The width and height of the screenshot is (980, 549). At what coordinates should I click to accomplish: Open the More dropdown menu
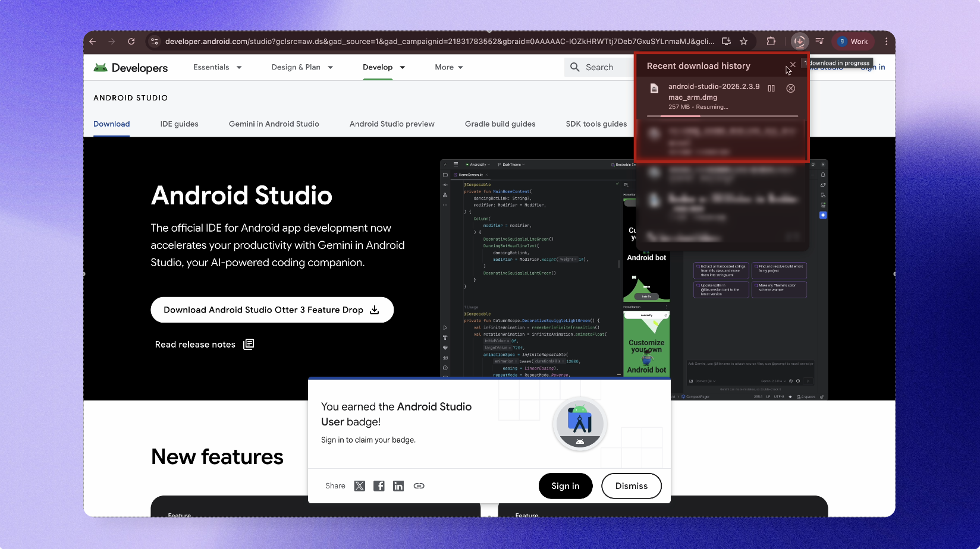click(448, 67)
